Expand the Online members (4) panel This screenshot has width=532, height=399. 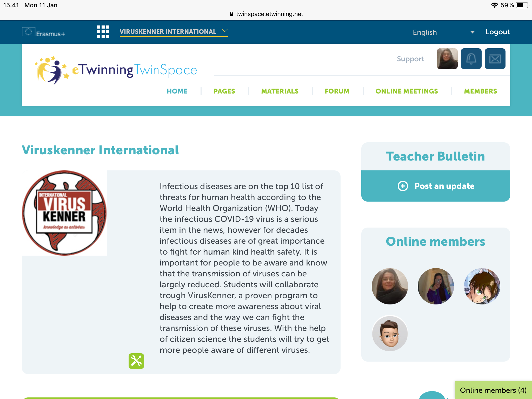click(493, 390)
